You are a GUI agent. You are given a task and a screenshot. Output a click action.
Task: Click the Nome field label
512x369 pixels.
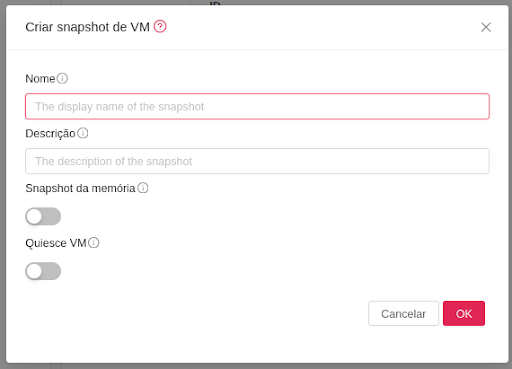point(40,79)
